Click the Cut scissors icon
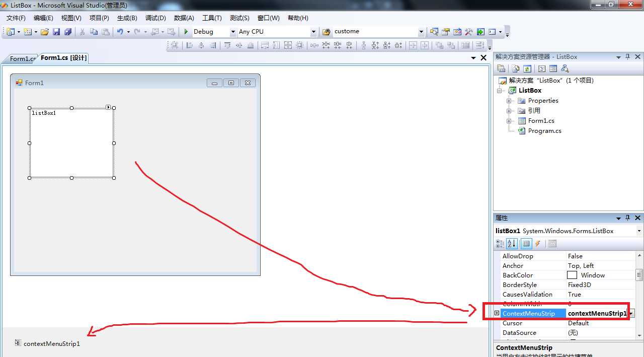Screen dimensions: 644x357 [83, 32]
